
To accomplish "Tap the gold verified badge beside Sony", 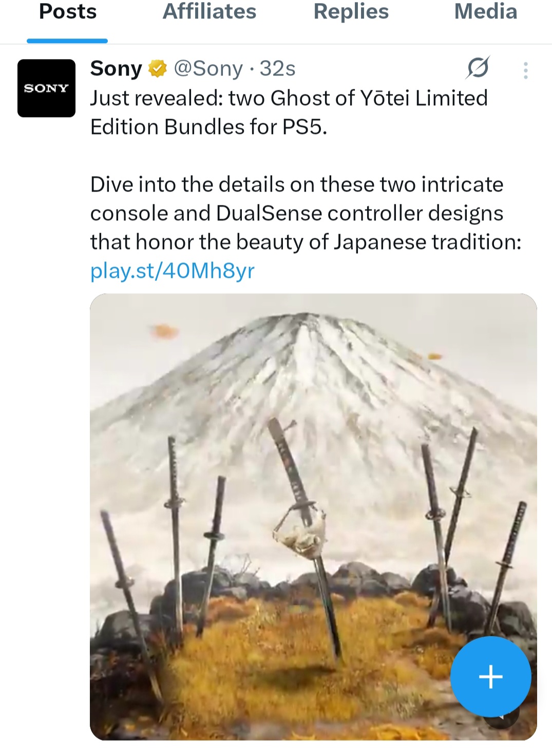I will (158, 68).
